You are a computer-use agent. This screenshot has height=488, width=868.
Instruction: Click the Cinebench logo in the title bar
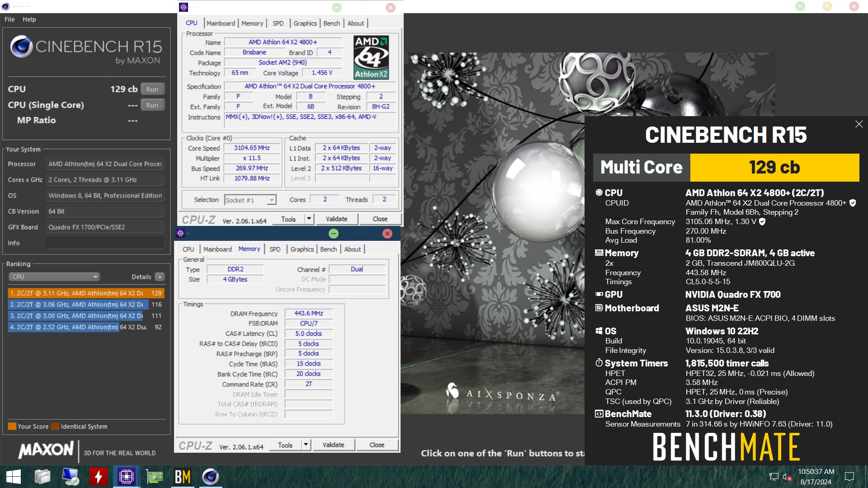point(6,6)
